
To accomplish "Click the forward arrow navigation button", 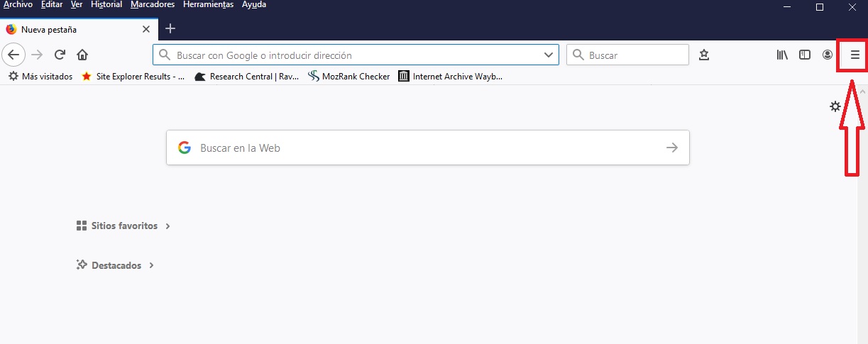I will pyautogui.click(x=38, y=55).
